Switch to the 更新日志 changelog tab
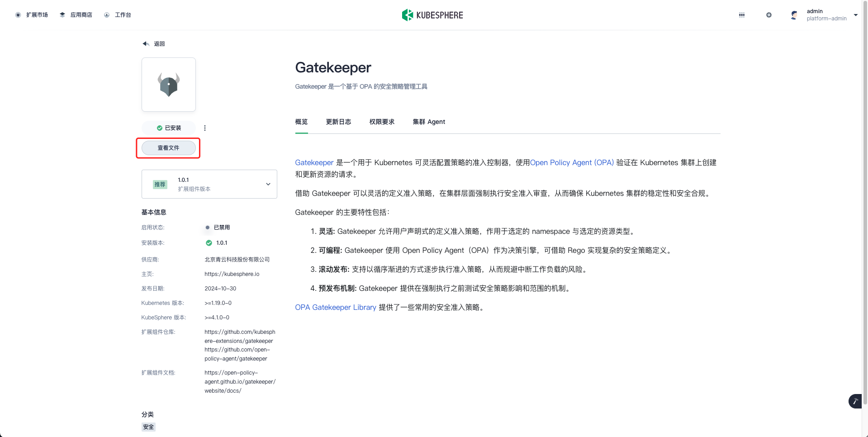Image resolution: width=868 pixels, height=437 pixels. click(x=338, y=122)
